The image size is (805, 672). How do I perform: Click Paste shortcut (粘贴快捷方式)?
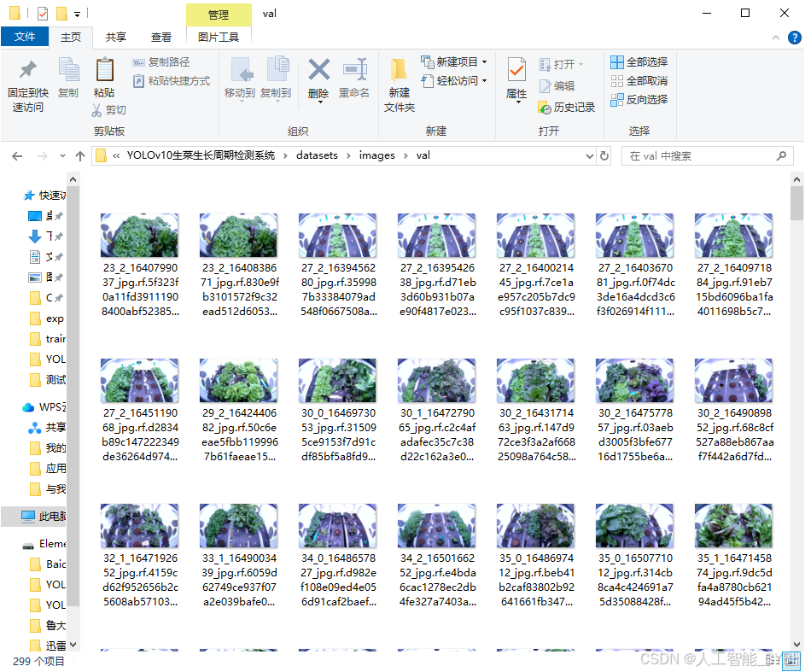pos(172,81)
